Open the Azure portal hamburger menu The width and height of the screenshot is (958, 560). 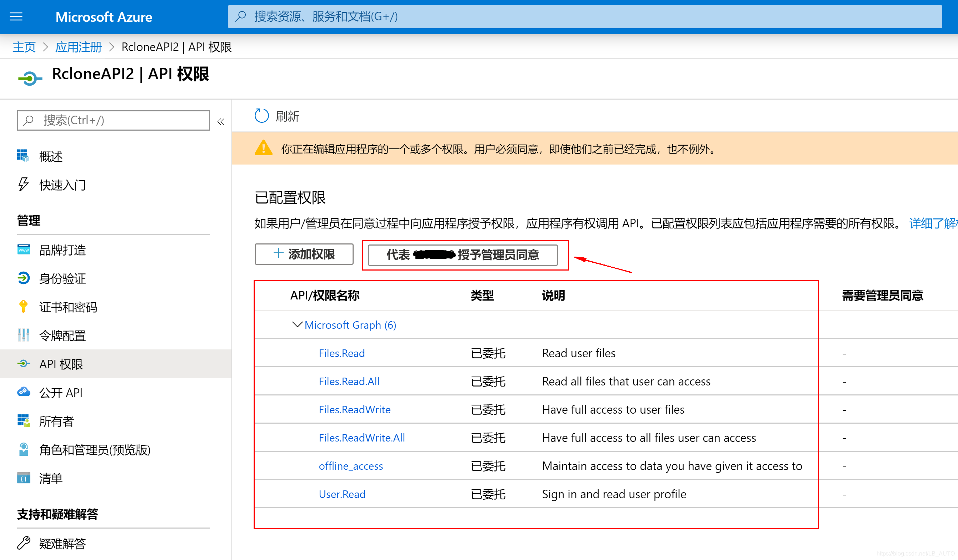point(16,16)
